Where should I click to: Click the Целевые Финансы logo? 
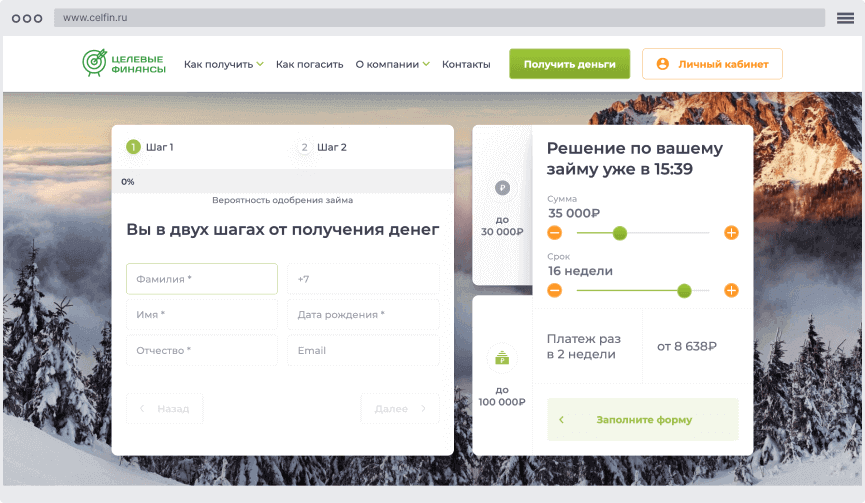tap(124, 63)
